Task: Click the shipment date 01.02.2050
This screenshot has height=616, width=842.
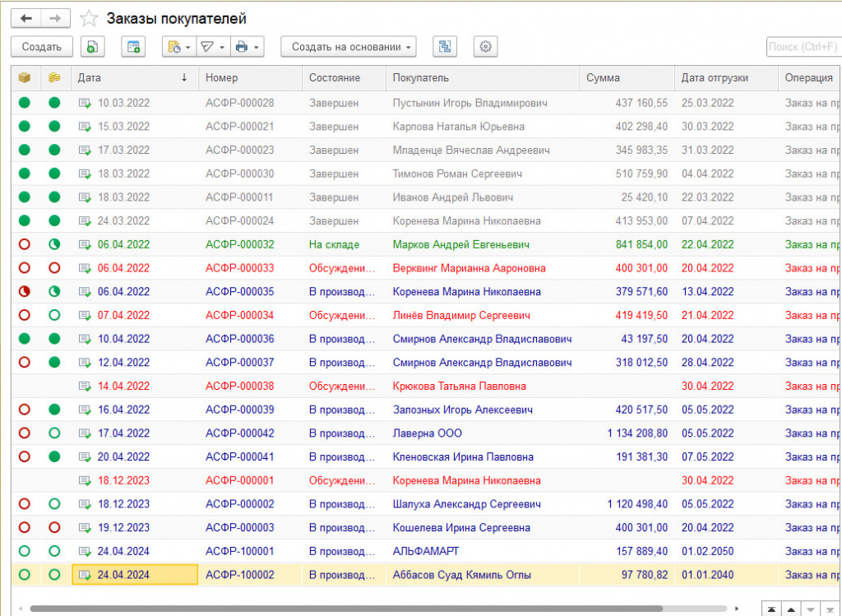Action: [x=707, y=552]
